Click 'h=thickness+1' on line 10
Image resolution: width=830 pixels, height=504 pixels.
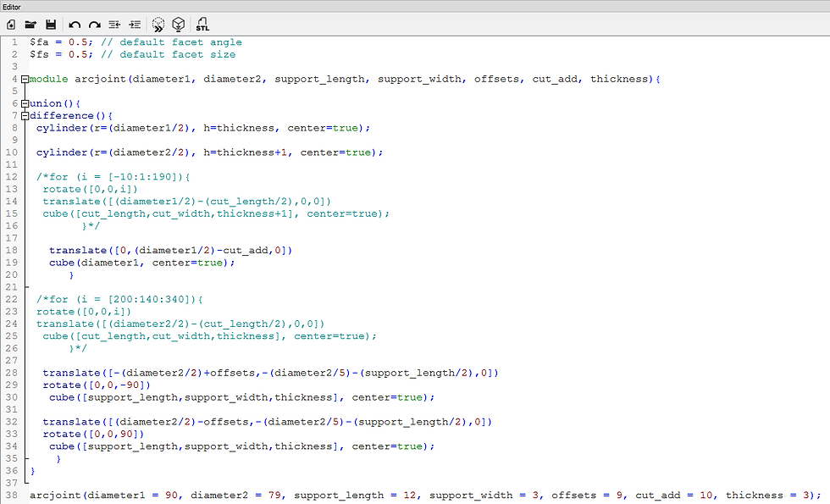pos(246,152)
